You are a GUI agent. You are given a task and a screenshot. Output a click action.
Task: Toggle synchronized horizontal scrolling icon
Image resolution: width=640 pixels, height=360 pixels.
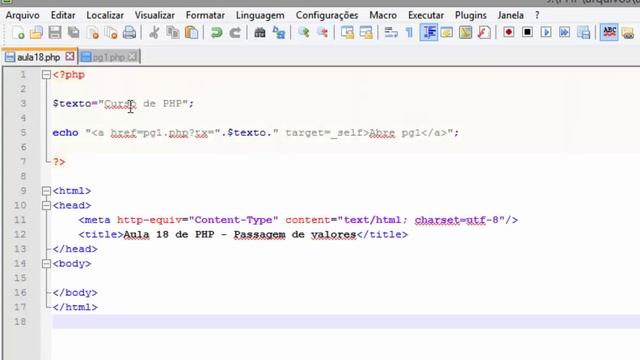(366, 32)
